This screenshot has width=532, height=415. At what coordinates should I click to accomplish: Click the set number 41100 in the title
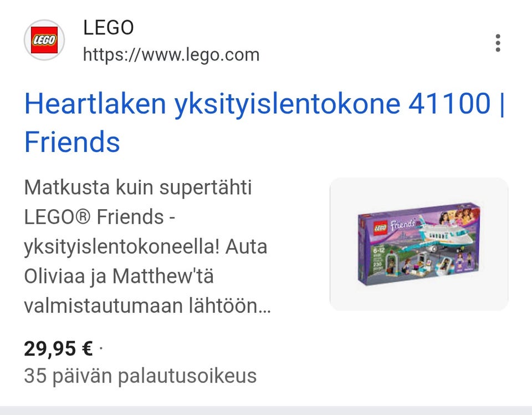tap(449, 103)
